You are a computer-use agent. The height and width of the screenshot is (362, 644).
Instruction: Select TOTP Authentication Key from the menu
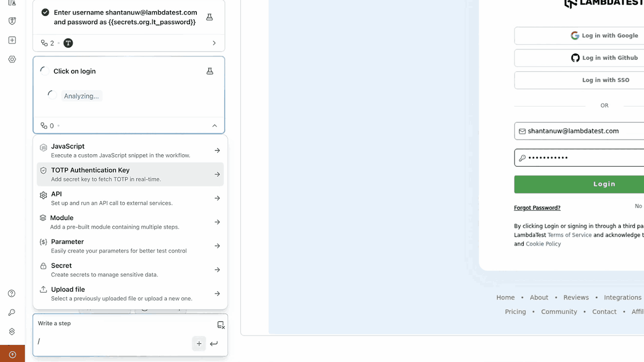(130, 174)
